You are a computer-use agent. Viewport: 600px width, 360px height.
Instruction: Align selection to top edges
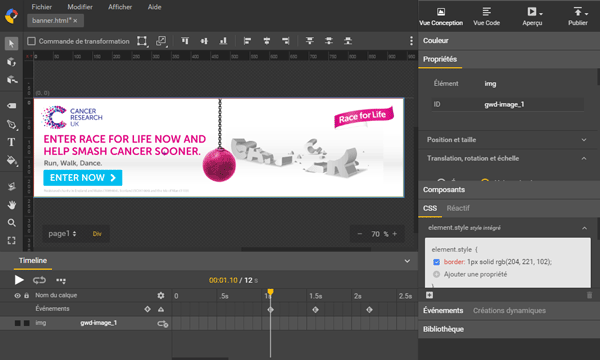coord(185,41)
